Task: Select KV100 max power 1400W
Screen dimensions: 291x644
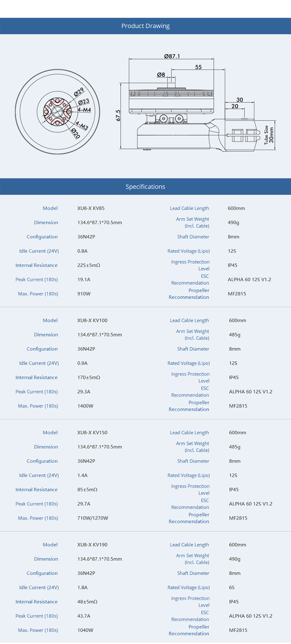Action: pyautogui.click(x=85, y=406)
